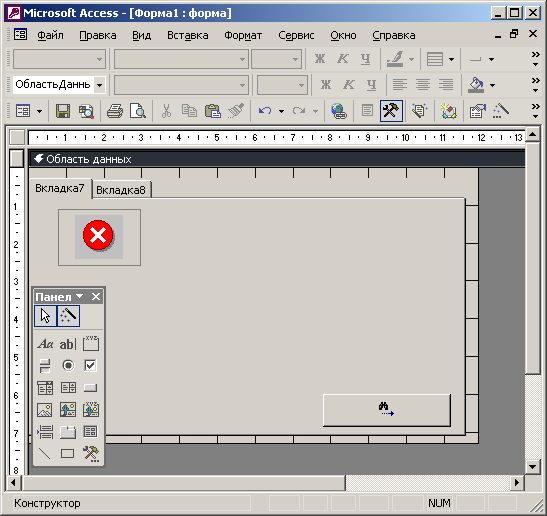Image resolution: width=547 pixels, height=516 pixels.
Task: Select the Check Box tool in toolbox
Action: [90, 366]
